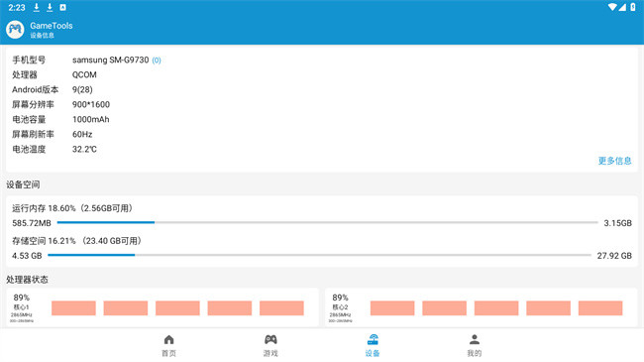Screen dimensions: 644x362
Task: Click the 设备空间 section heading
Action: (x=23, y=184)
